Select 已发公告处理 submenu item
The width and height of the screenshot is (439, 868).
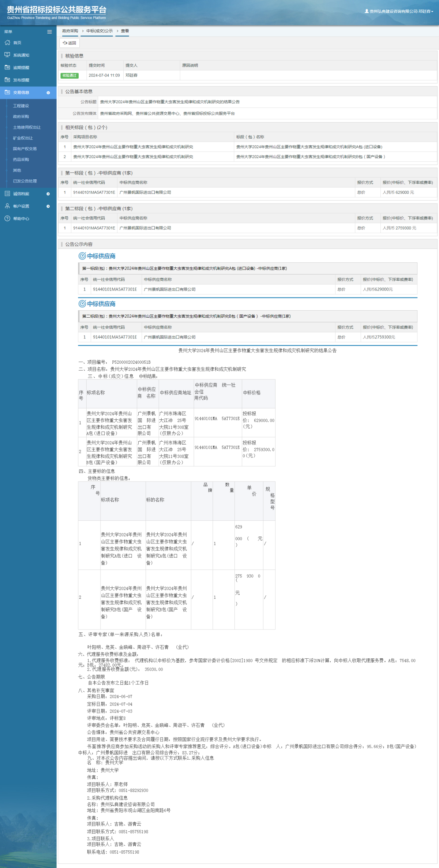pyautogui.click(x=25, y=181)
